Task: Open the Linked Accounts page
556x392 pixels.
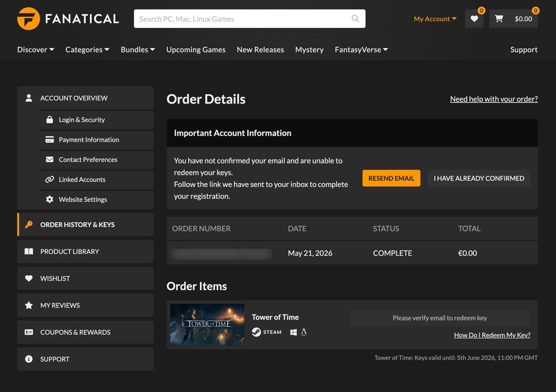Action: [x=97, y=179]
